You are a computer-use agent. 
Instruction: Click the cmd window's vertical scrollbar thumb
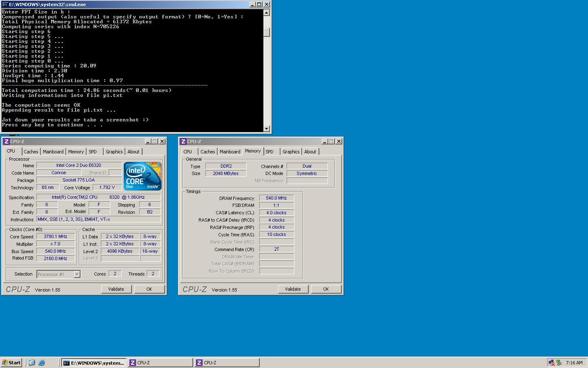pos(267,32)
